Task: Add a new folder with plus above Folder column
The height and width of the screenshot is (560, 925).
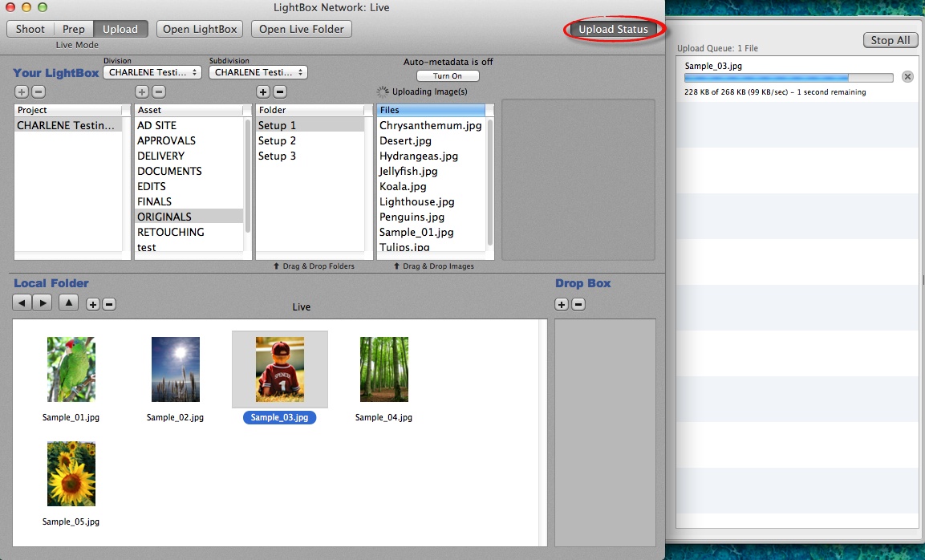Action: (x=263, y=92)
